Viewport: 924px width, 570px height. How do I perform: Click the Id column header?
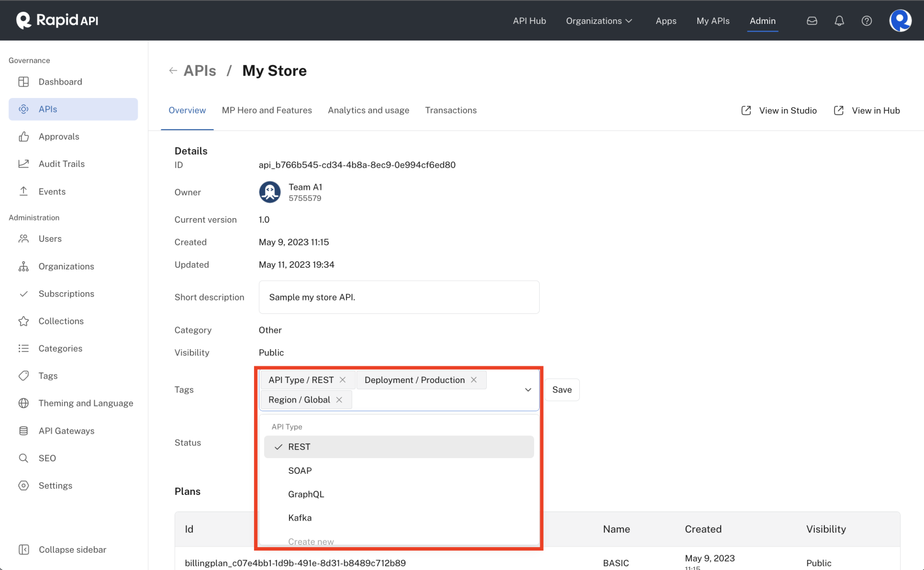[x=189, y=529]
